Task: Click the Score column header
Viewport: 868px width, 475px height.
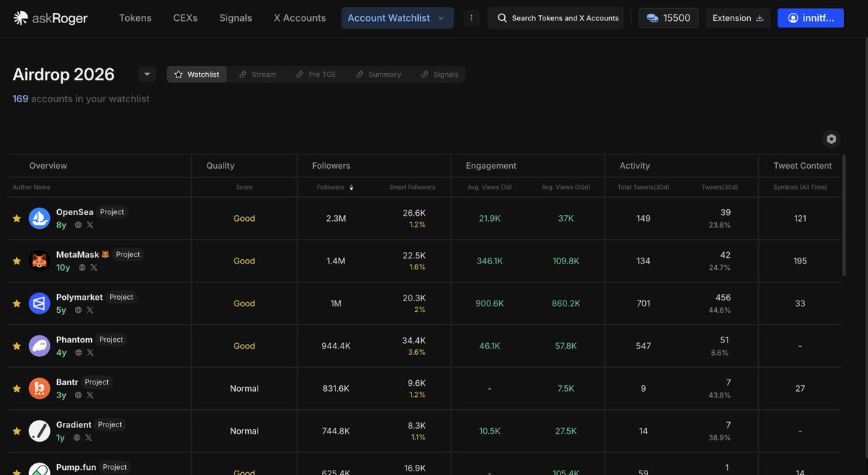Action: pyautogui.click(x=244, y=187)
